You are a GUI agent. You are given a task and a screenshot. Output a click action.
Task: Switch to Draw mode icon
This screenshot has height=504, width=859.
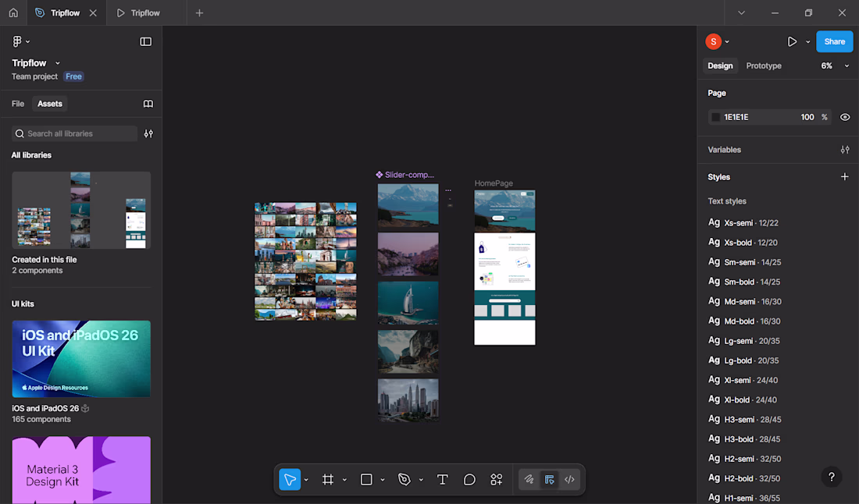(x=529, y=479)
